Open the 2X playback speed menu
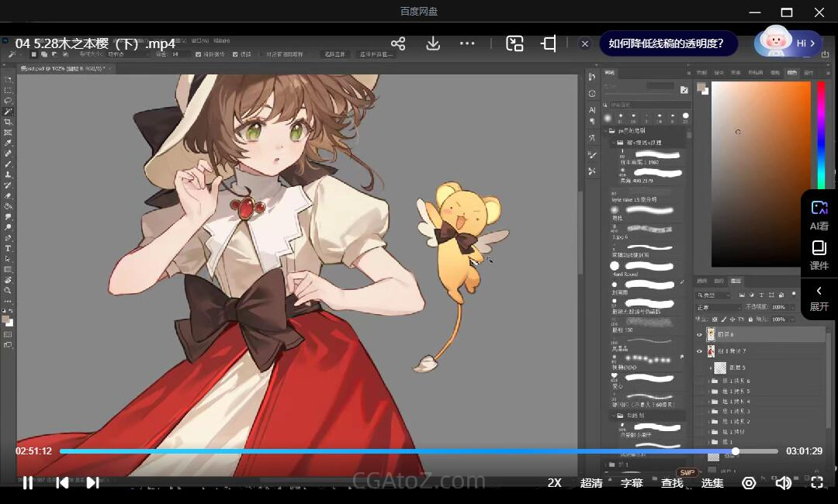This screenshot has width=838, height=504. pos(554,482)
